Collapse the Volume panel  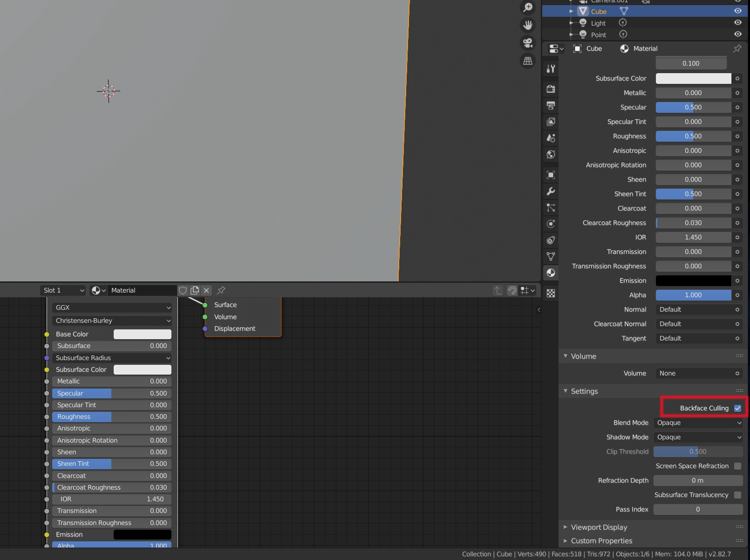(566, 356)
